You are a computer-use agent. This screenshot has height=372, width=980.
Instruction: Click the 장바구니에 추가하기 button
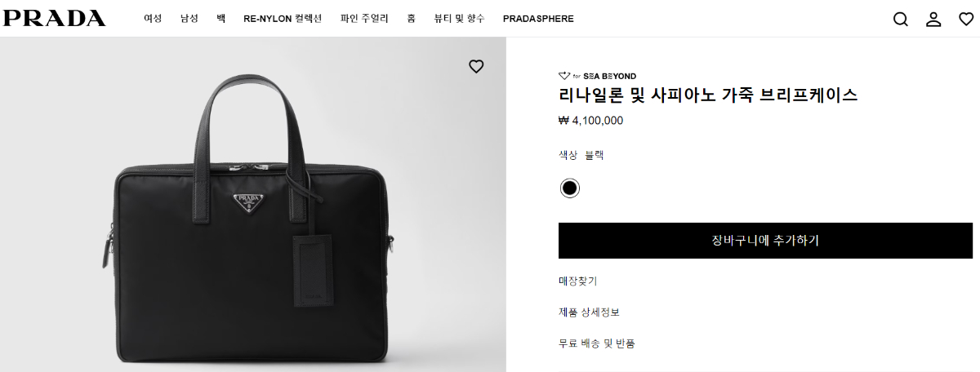point(765,241)
